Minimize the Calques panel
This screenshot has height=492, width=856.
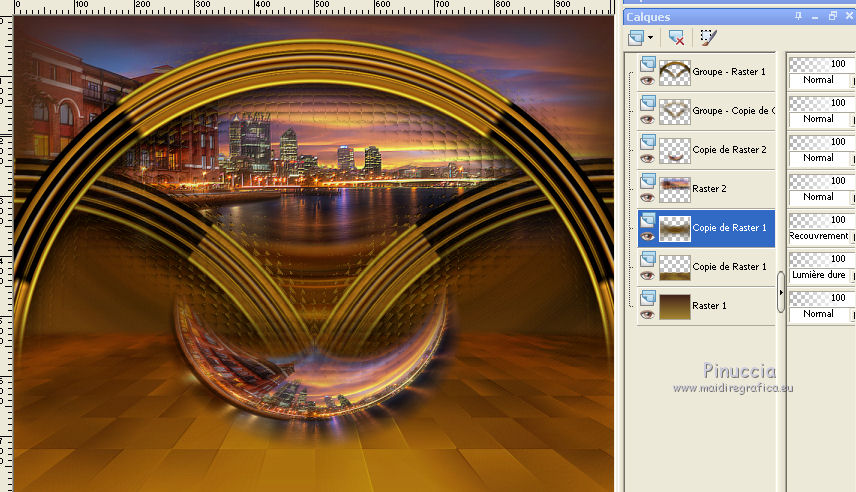815,16
